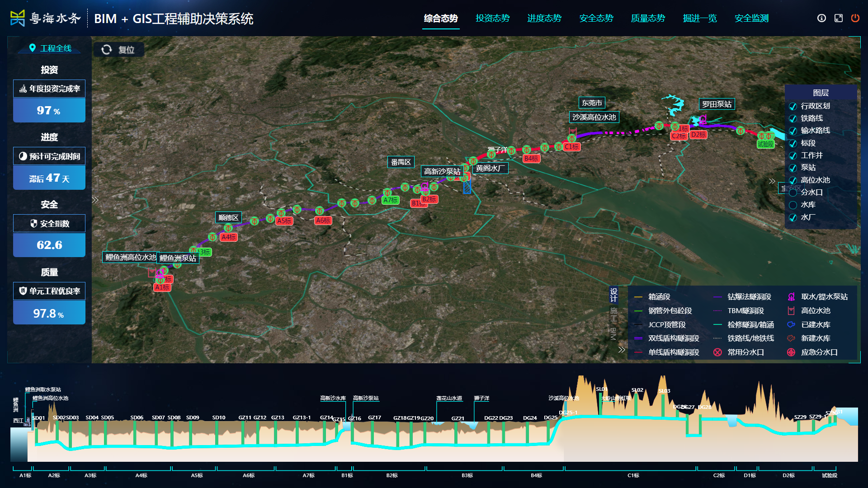Click the reset view refresh icon
This screenshot has width=868, height=488.
pyautogui.click(x=107, y=50)
